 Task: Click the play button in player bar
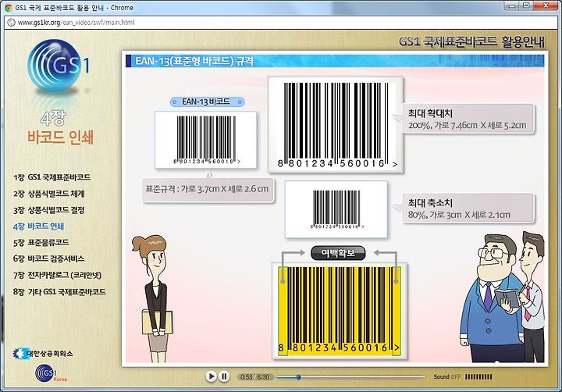211,376
